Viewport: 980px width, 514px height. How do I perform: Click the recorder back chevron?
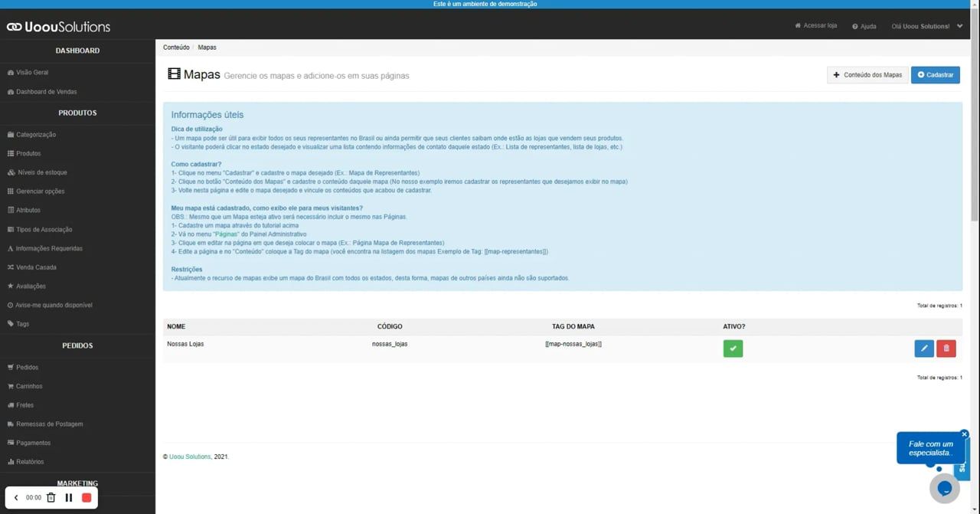coord(16,498)
